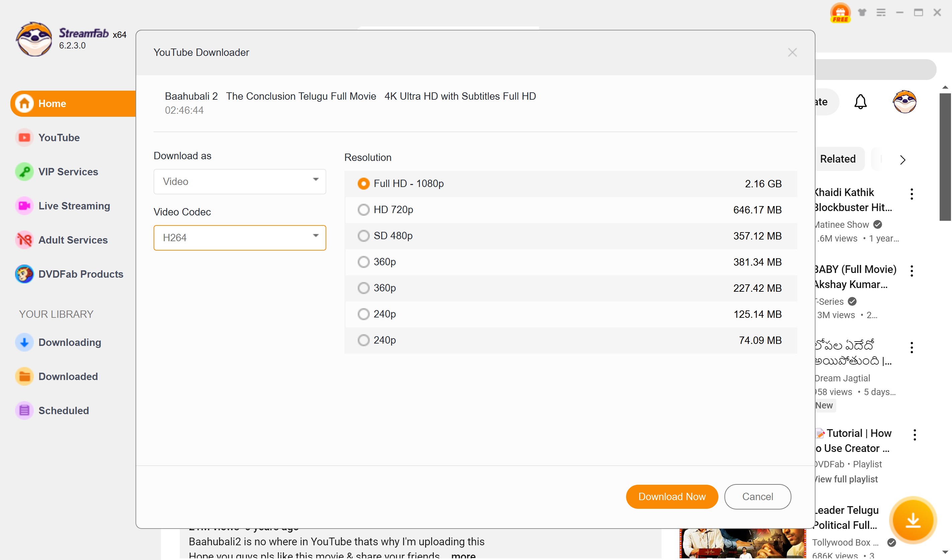Click Matinee Show channel name

[842, 225]
